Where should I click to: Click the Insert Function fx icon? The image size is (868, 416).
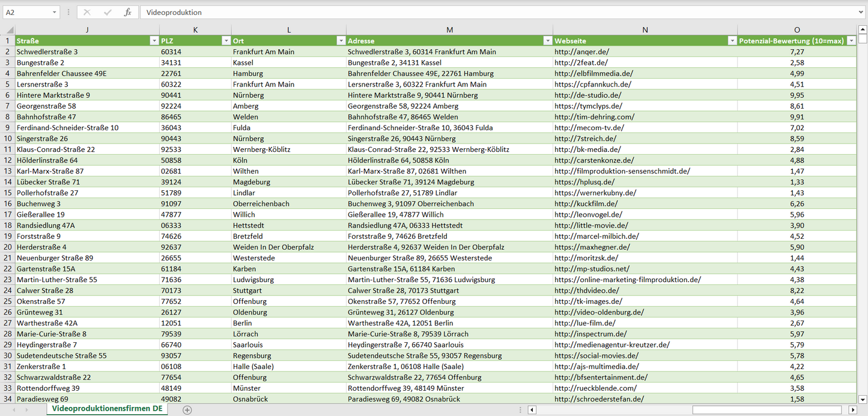[127, 12]
